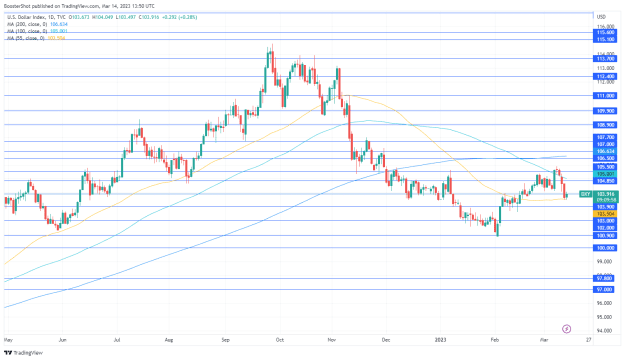Click the 112.400 price level label
625x360 pixels.
605,76
